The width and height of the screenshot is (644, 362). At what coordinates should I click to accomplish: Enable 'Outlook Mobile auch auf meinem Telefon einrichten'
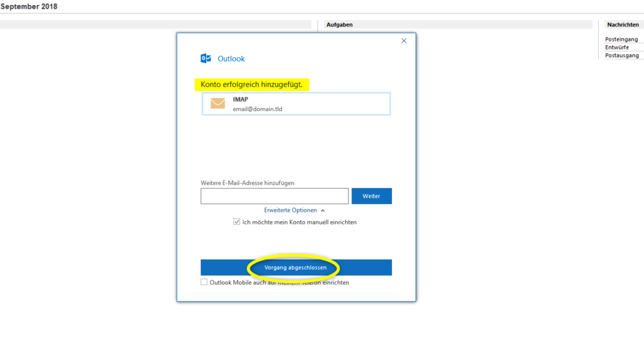(204, 282)
